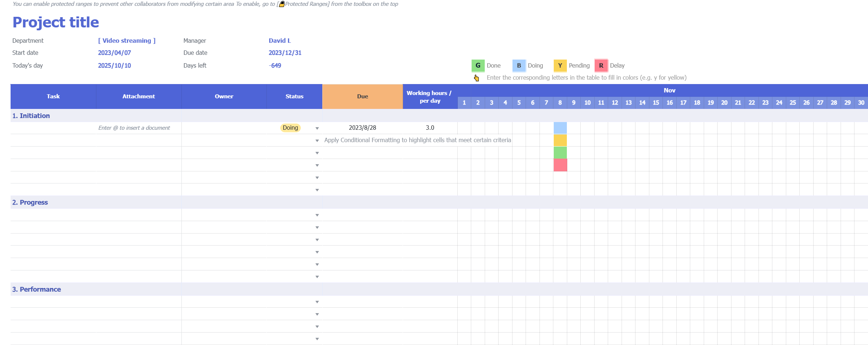The height and width of the screenshot is (345, 868).
Task: Open the Status dropdown directly above 2. Progress heading
Action: (317, 190)
